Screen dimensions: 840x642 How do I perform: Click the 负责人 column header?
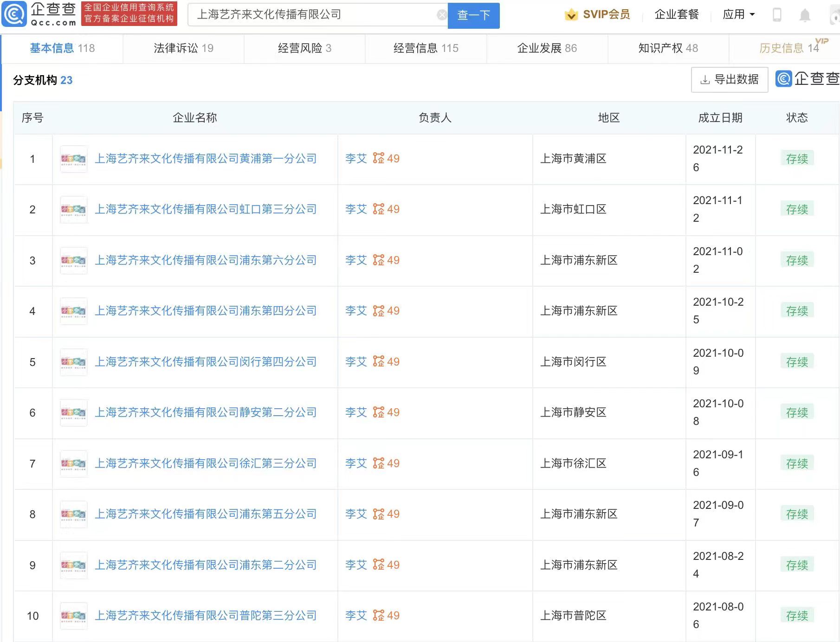(435, 118)
